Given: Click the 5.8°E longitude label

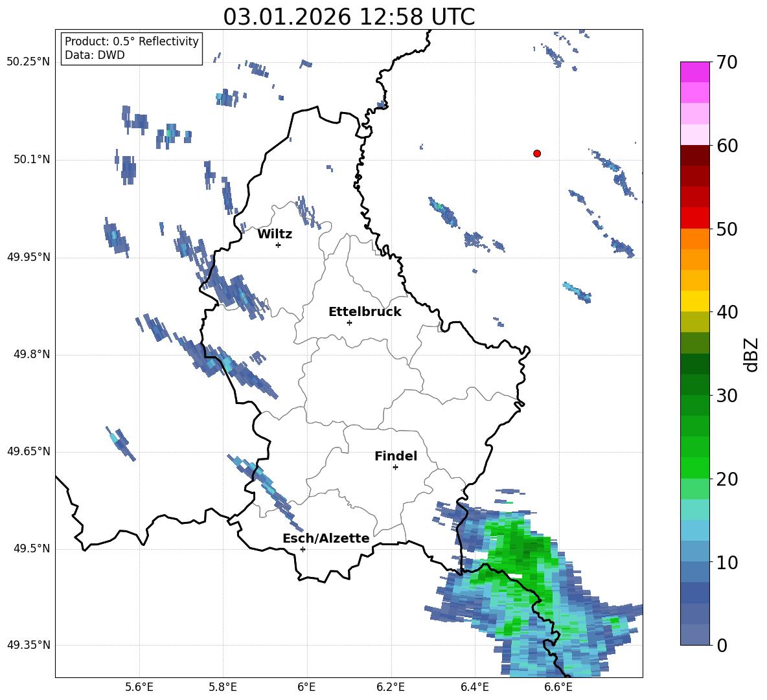Looking at the screenshot, I should [223, 687].
